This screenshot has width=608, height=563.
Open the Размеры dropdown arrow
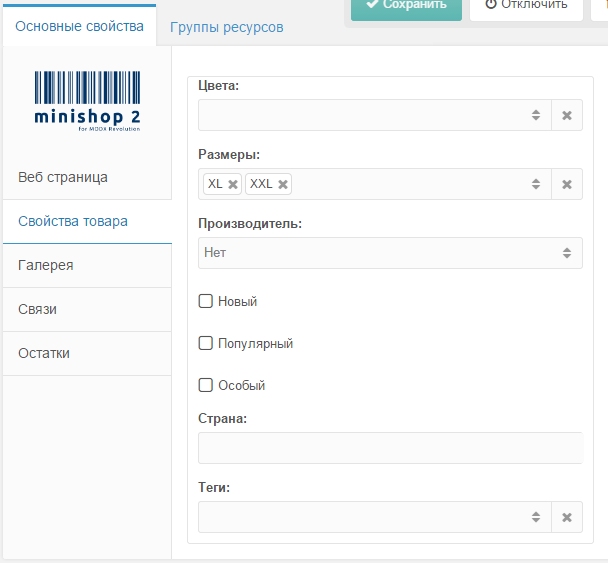[536, 184]
